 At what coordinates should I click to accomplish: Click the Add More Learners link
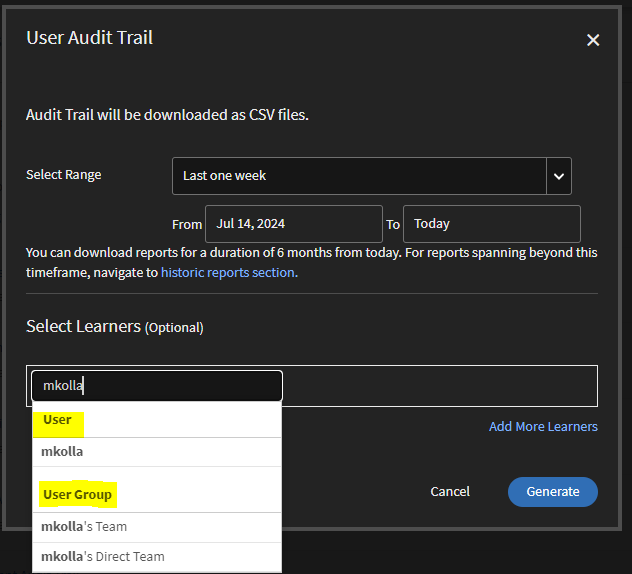point(543,427)
